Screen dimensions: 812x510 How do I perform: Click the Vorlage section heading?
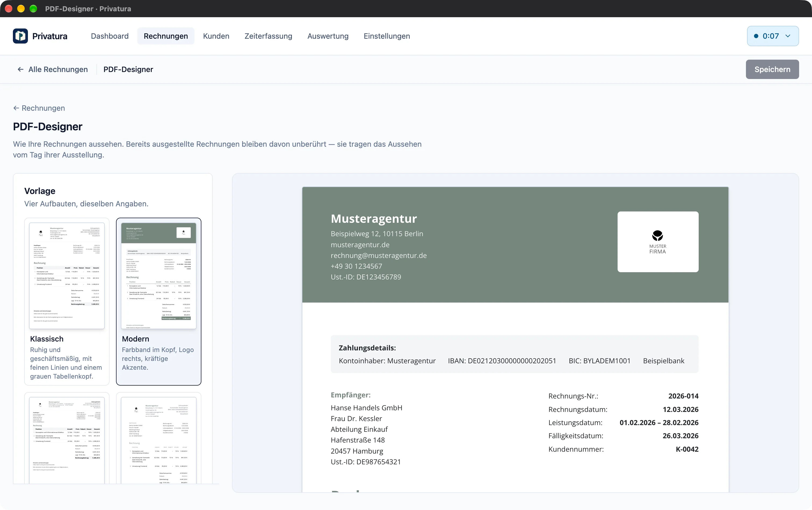(x=40, y=191)
